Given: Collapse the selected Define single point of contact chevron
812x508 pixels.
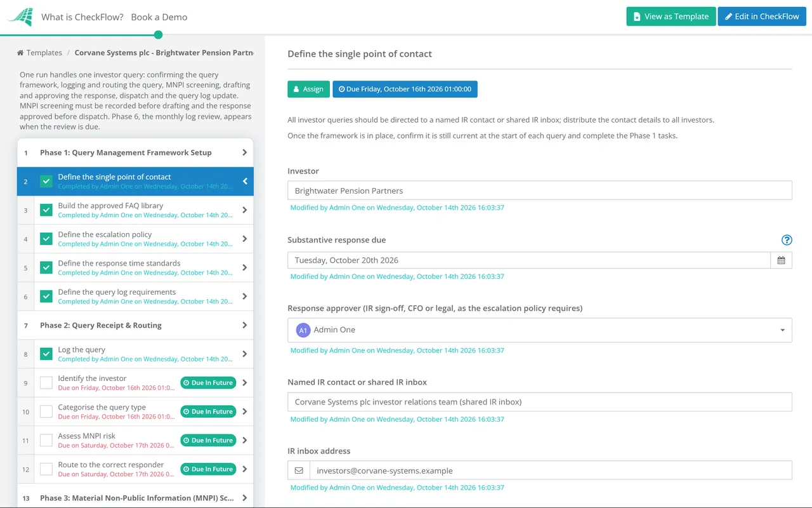Looking at the screenshot, I should 245,182.
